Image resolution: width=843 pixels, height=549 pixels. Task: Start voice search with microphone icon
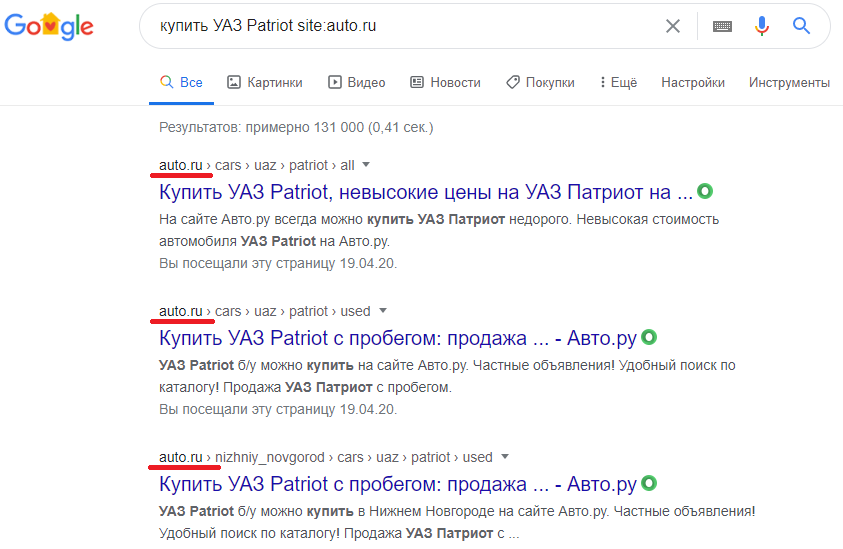point(761,26)
